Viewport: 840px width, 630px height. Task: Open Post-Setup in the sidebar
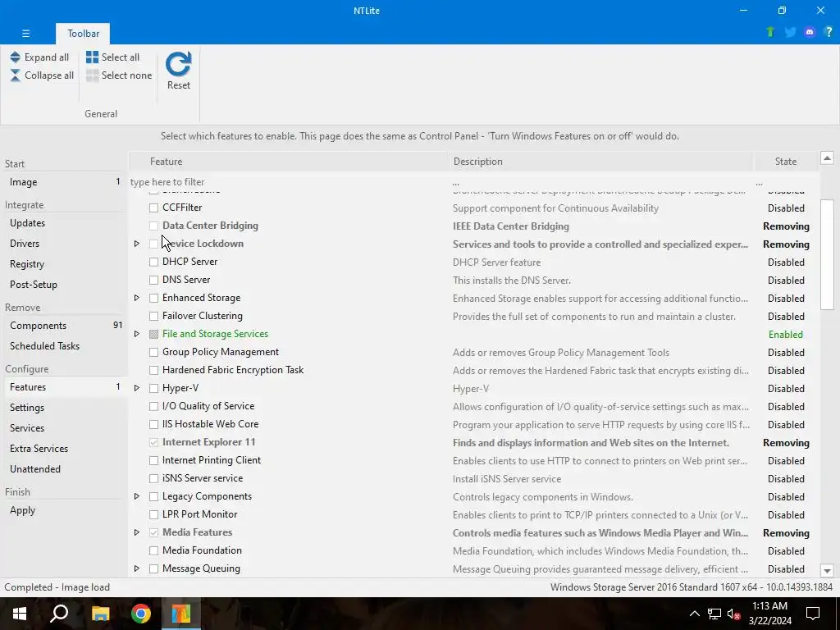[64, 285]
